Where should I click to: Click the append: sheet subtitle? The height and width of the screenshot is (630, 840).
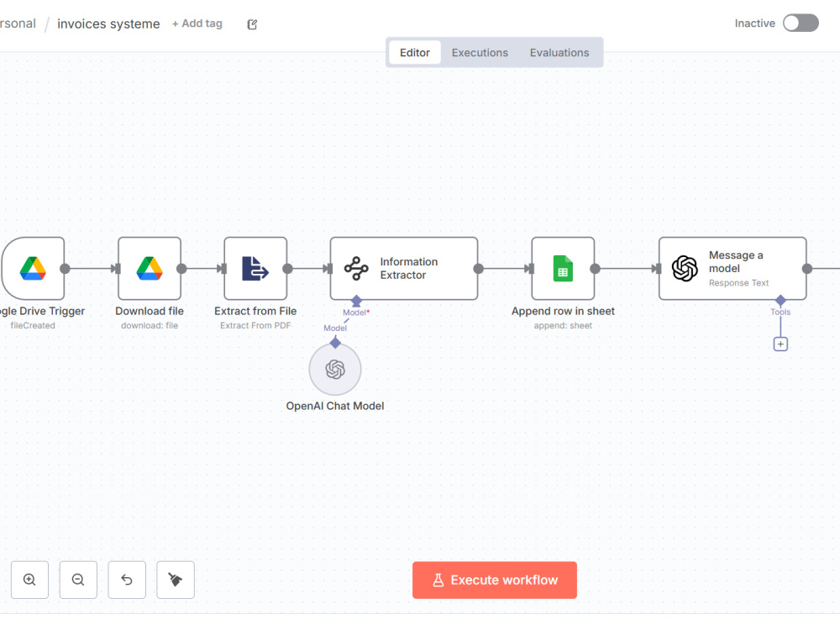pos(563,326)
